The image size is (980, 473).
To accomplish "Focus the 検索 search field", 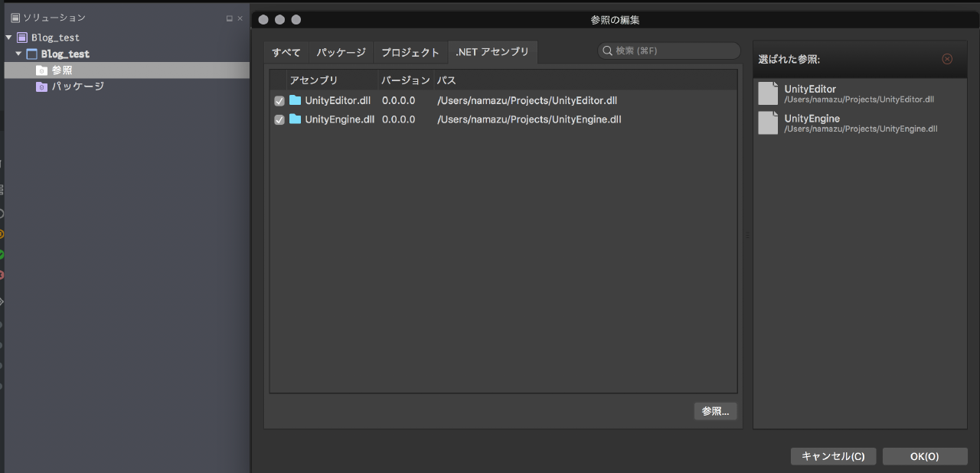I will tap(669, 51).
